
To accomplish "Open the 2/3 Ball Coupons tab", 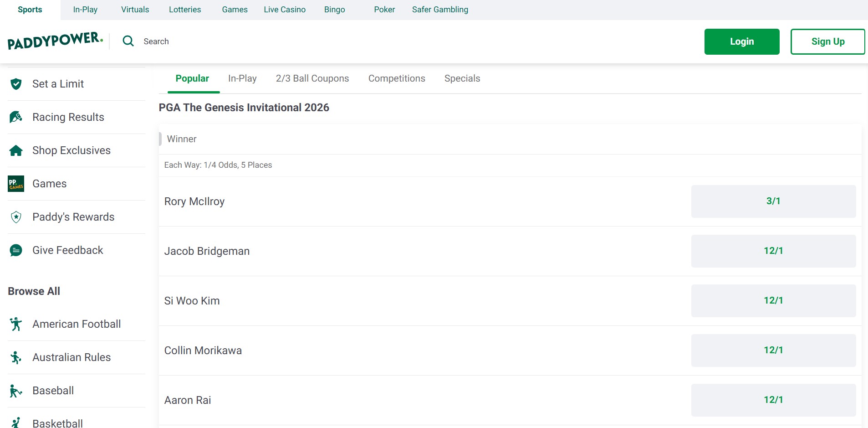I will point(312,78).
